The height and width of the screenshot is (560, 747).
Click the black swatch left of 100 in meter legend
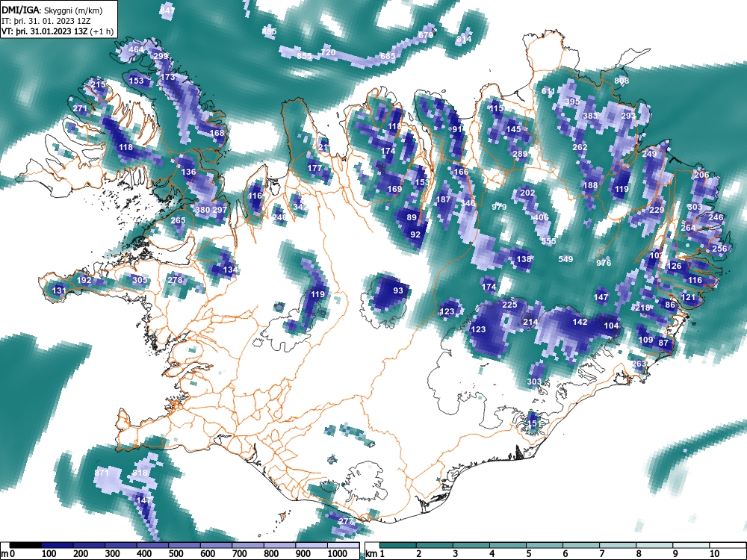click(x=25, y=545)
